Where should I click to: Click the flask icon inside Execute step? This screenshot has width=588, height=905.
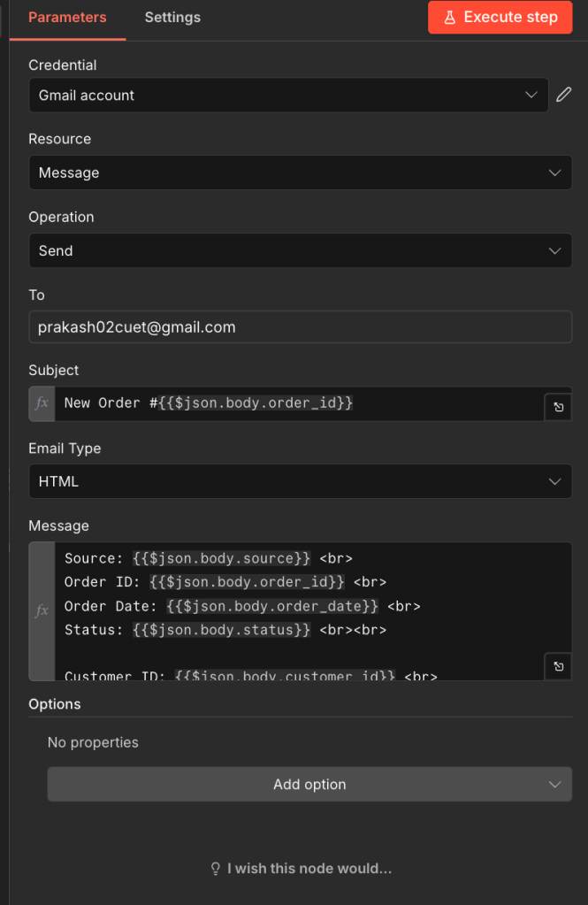click(451, 17)
